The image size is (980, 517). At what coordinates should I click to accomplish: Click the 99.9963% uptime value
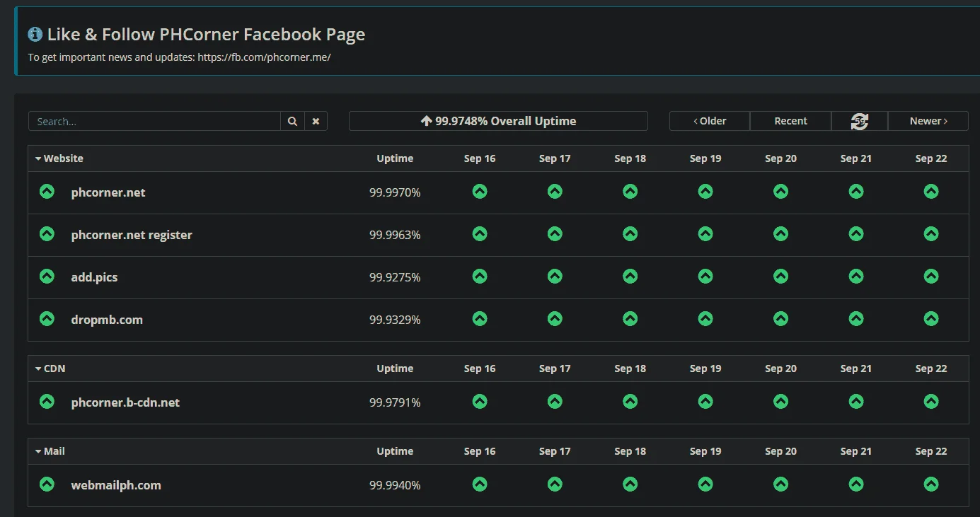tap(395, 235)
